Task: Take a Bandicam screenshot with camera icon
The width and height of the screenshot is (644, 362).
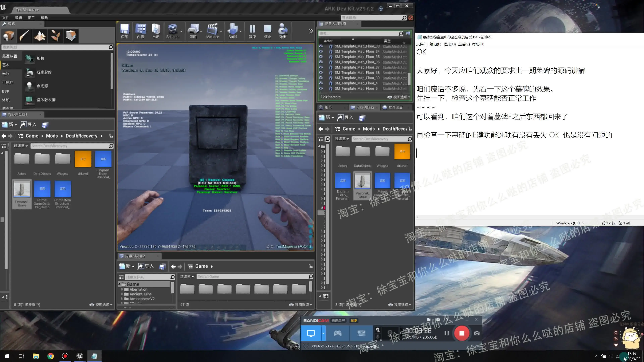Action: pos(477,333)
